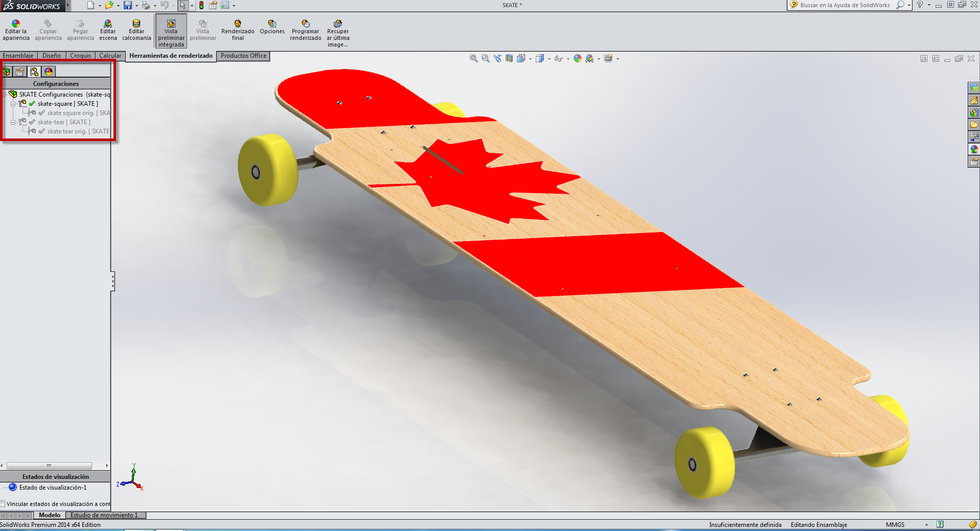Open Estudio de movimiento 1 tab

pos(104,515)
